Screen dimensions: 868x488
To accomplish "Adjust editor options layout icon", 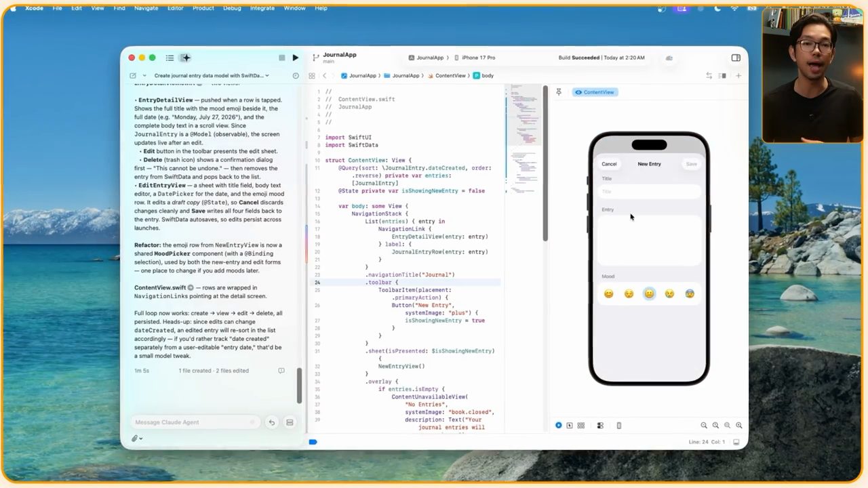I will coord(723,76).
